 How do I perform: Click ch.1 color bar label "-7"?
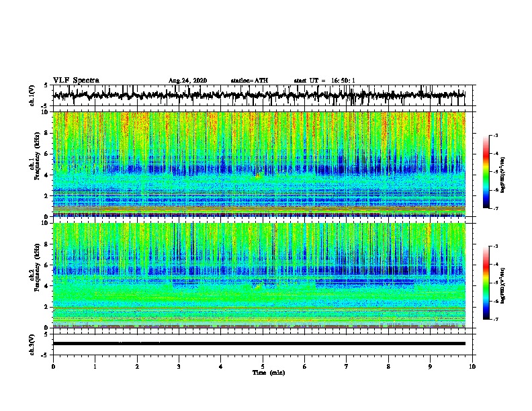[496, 208]
